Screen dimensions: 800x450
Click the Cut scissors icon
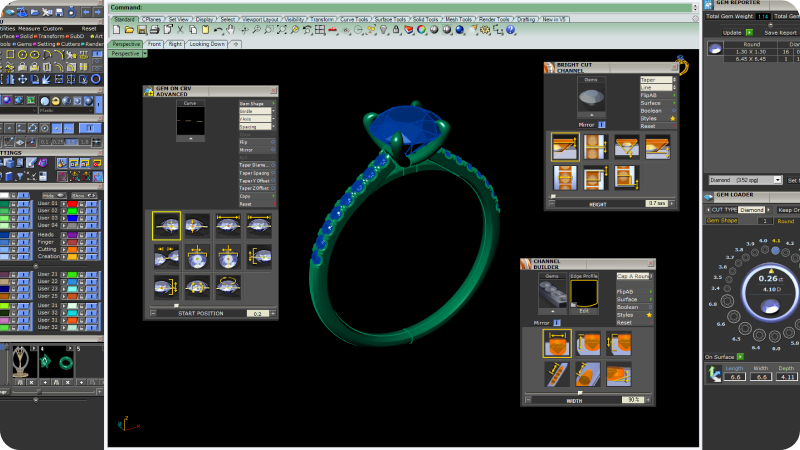tap(180, 30)
